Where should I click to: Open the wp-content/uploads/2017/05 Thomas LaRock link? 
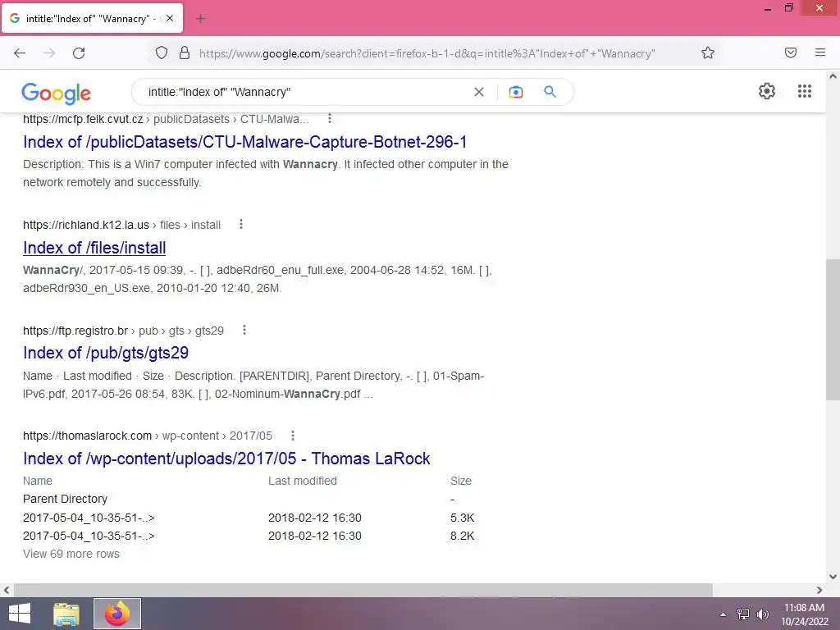pyautogui.click(x=226, y=459)
